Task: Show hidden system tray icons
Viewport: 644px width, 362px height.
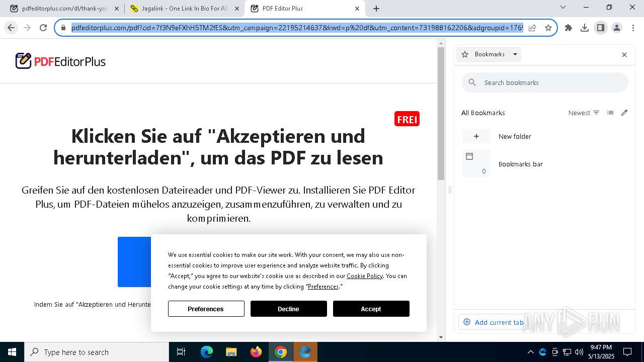Action: coord(530,352)
